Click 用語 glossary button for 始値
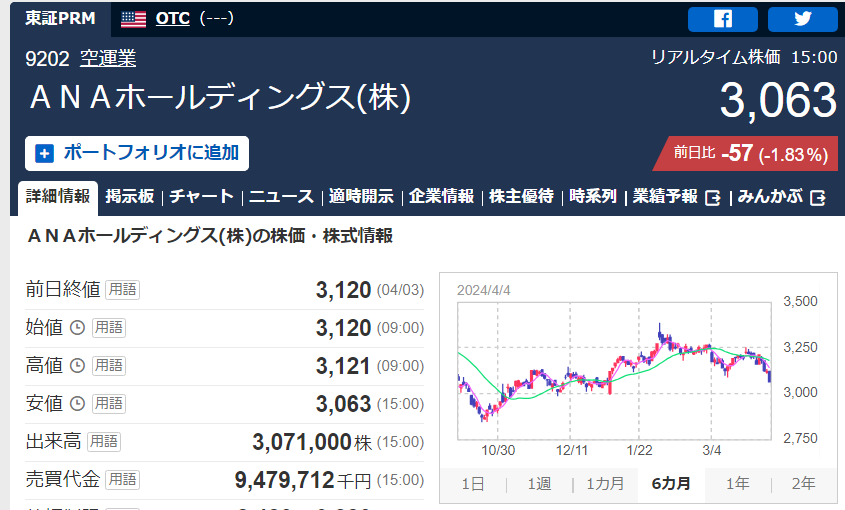The height and width of the screenshot is (510, 845). (109, 328)
